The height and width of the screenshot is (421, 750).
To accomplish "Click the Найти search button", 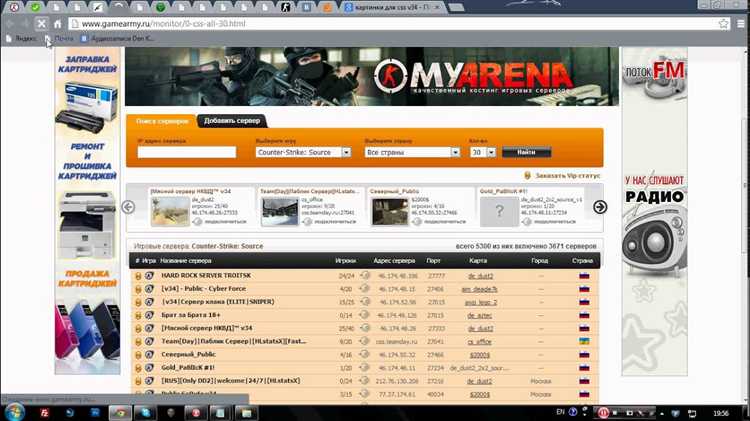I will click(x=526, y=152).
